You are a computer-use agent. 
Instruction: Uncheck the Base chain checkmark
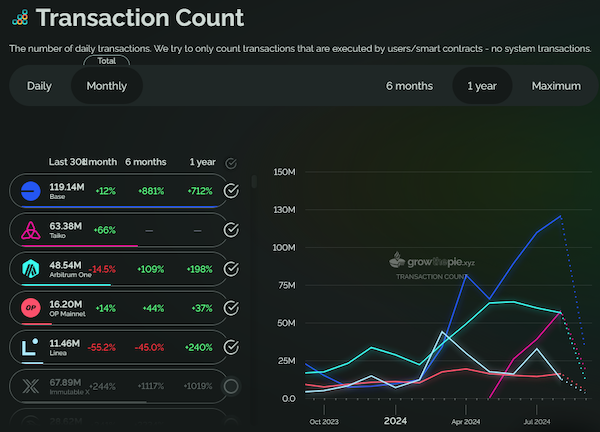(231, 191)
